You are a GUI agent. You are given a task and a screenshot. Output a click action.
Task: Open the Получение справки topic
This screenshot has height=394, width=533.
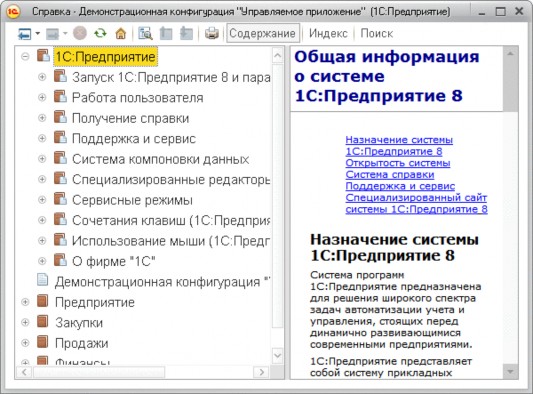(x=131, y=118)
